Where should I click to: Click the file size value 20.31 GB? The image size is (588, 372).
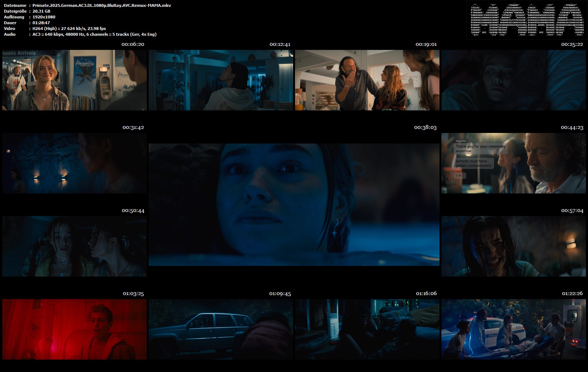click(x=41, y=11)
